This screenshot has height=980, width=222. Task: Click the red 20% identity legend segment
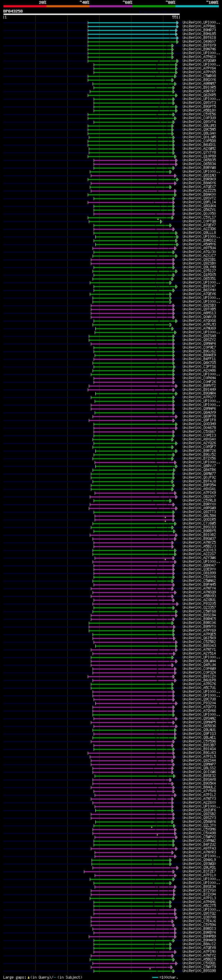click(25, 6)
